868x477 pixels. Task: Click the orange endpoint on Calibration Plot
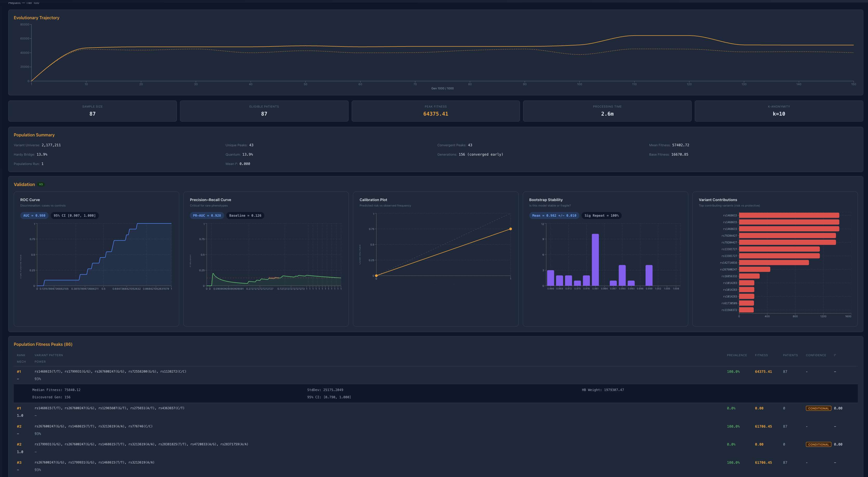pyautogui.click(x=511, y=229)
